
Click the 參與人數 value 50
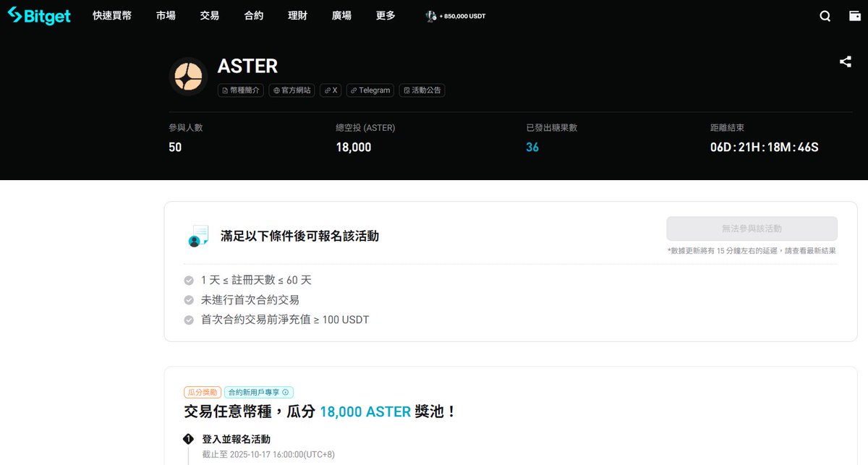click(x=175, y=148)
